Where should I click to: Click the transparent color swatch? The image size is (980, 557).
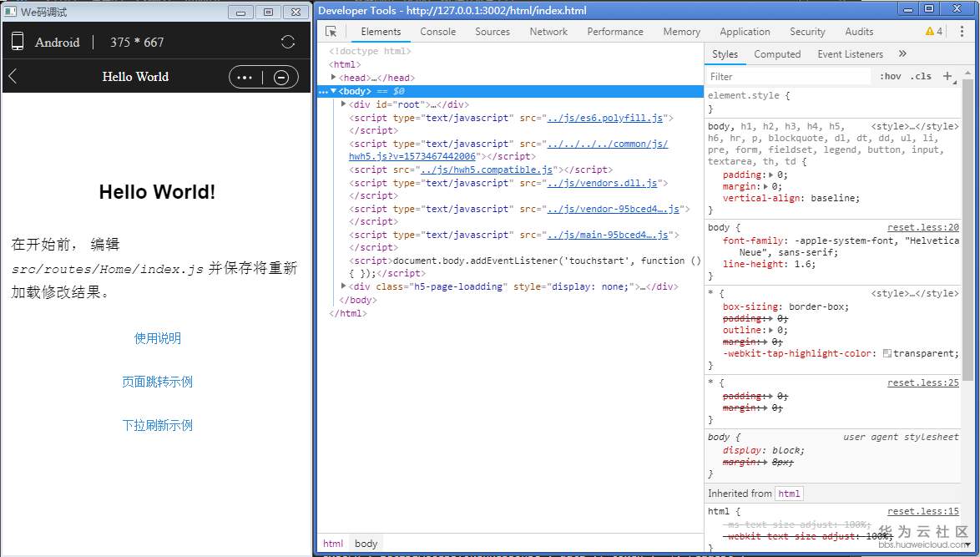pyautogui.click(x=887, y=353)
